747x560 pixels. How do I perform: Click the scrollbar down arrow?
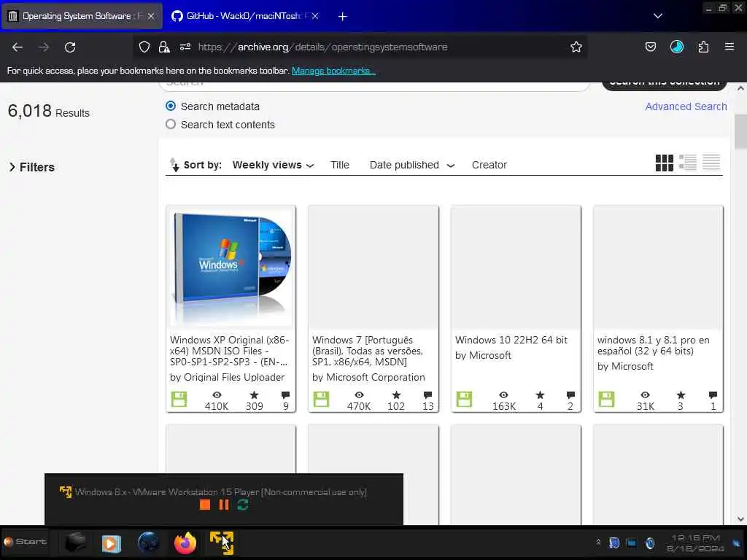click(740, 519)
